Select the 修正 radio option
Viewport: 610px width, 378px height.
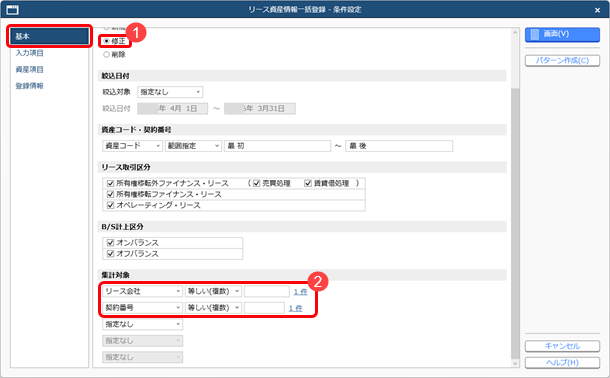106,41
